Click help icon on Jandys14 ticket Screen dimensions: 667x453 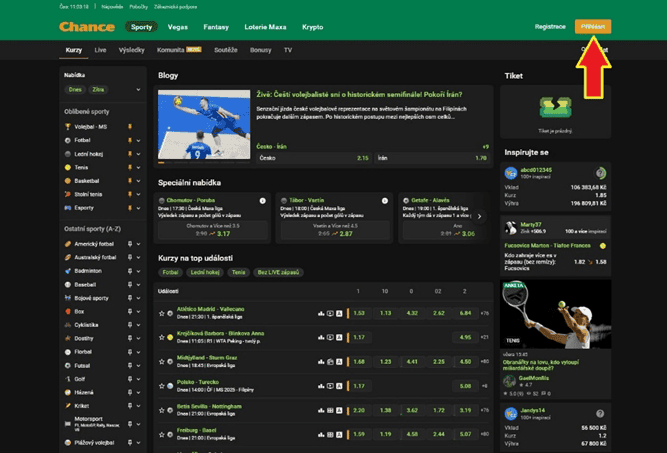coord(600,413)
